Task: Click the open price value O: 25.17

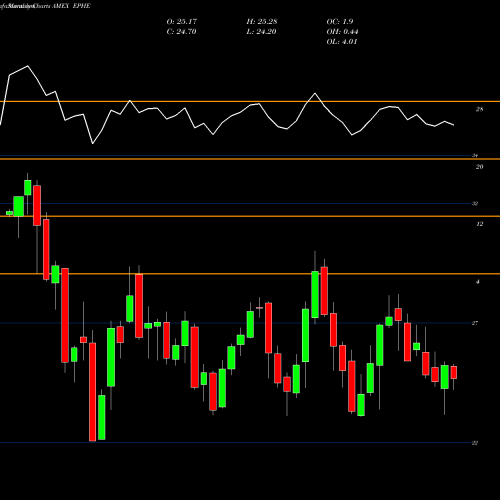Action: (x=182, y=22)
